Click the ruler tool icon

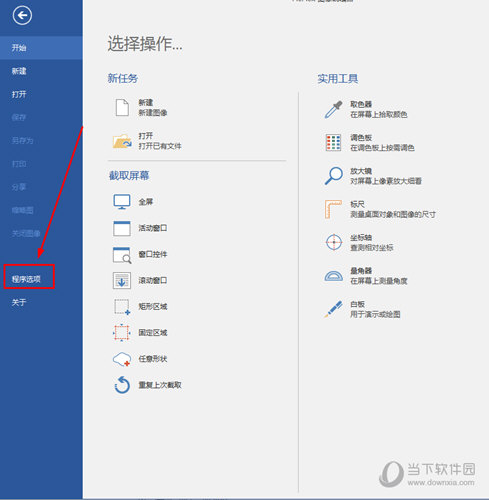click(x=333, y=209)
